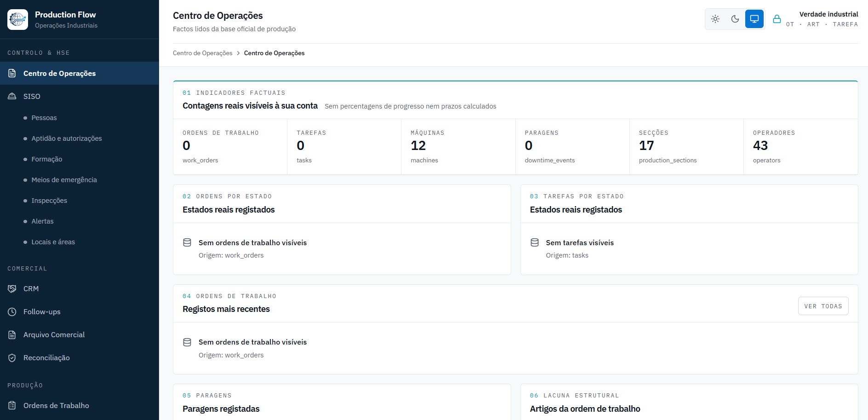
Task: Click the VER TODAS button
Action: coord(823,306)
